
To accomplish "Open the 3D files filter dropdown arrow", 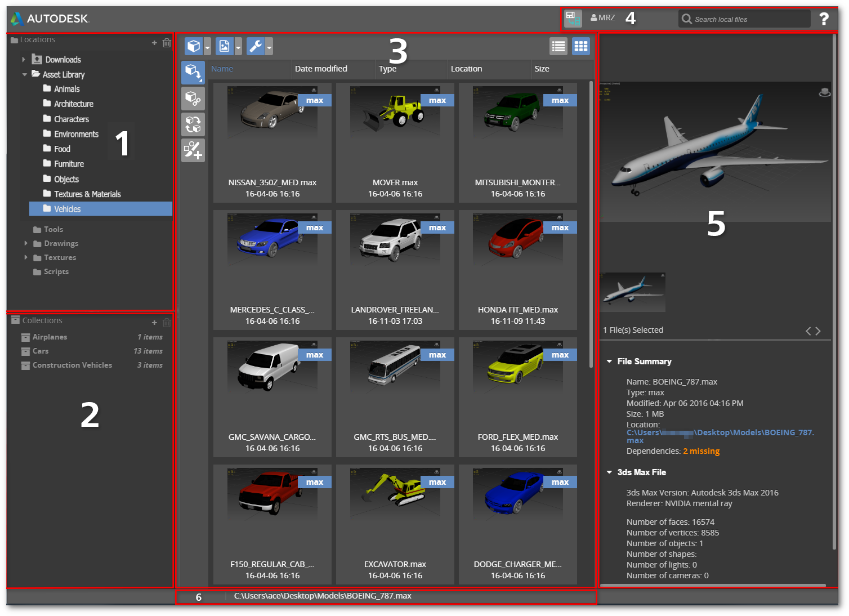I will [x=207, y=47].
